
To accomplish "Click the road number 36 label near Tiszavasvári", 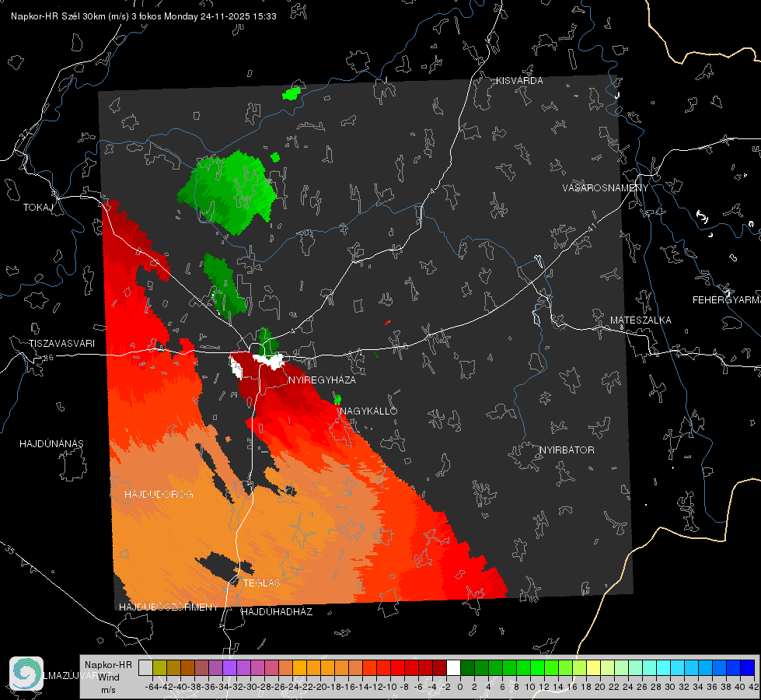I will (48, 358).
